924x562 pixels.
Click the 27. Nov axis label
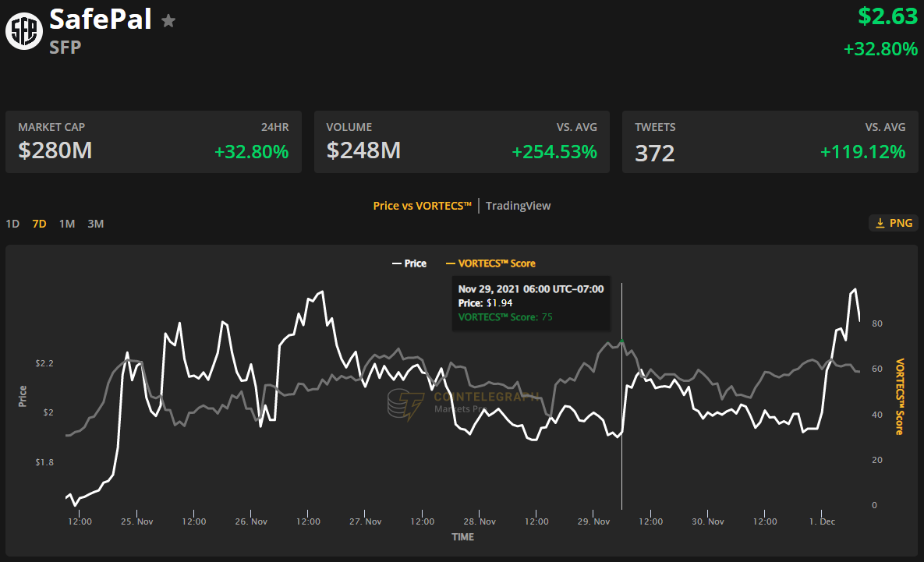click(x=366, y=521)
